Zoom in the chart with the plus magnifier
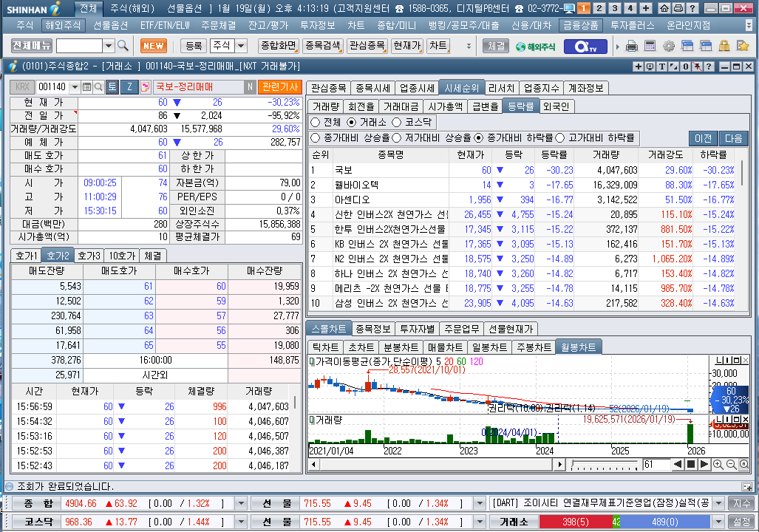Image resolution: width=759 pixels, height=532 pixels. (x=718, y=465)
